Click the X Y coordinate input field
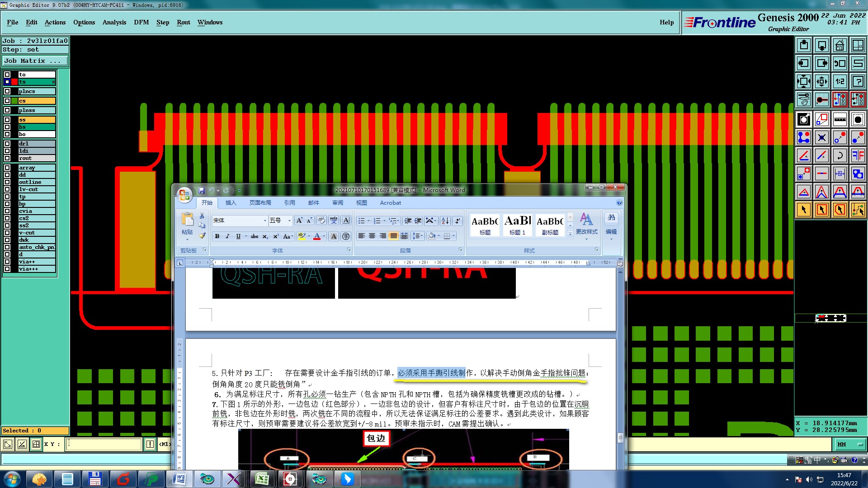 (x=104, y=444)
